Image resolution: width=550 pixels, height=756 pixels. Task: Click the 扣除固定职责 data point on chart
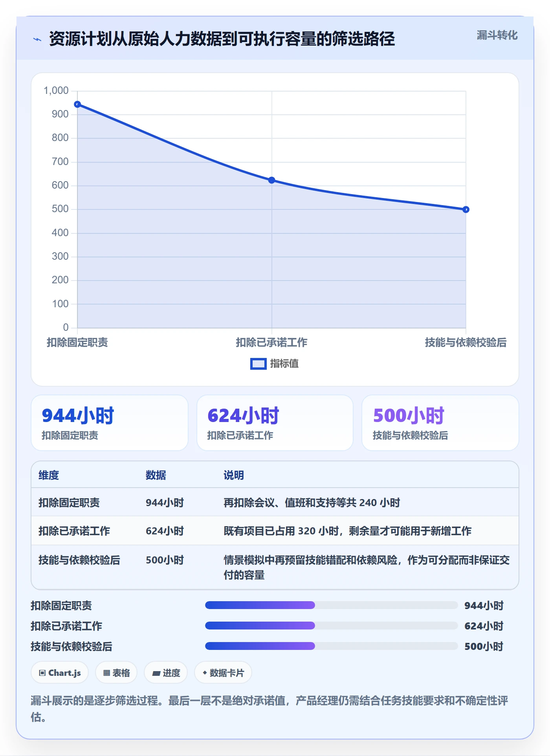pos(77,104)
